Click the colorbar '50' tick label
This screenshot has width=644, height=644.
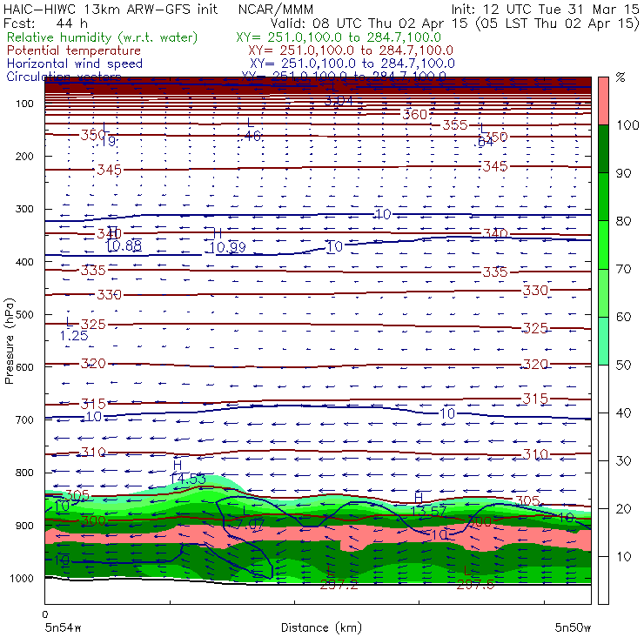623,365
